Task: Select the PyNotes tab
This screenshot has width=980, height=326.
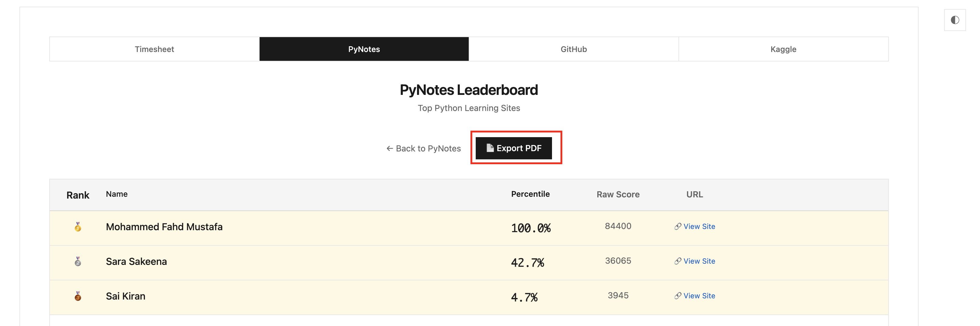Action: pos(364,49)
